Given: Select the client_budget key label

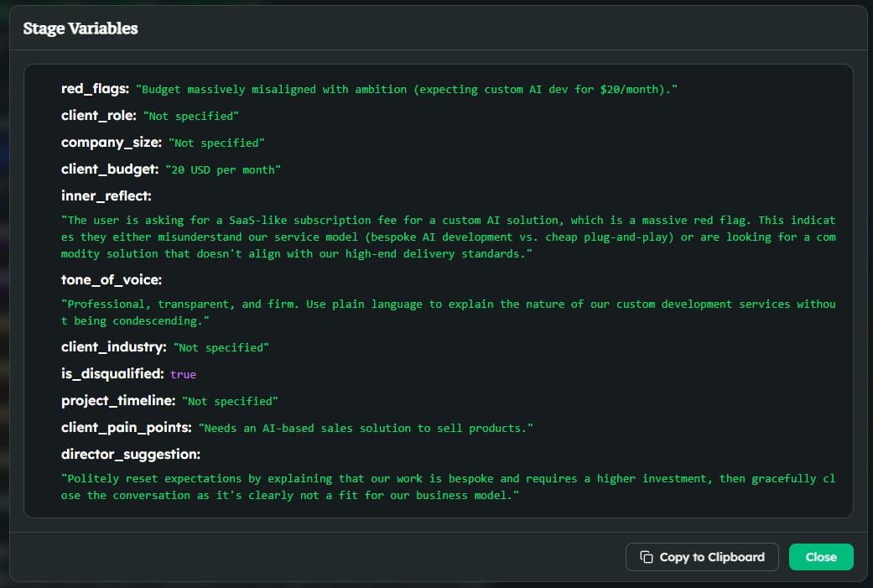Looking at the screenshot, I should (x=110, y=169).
